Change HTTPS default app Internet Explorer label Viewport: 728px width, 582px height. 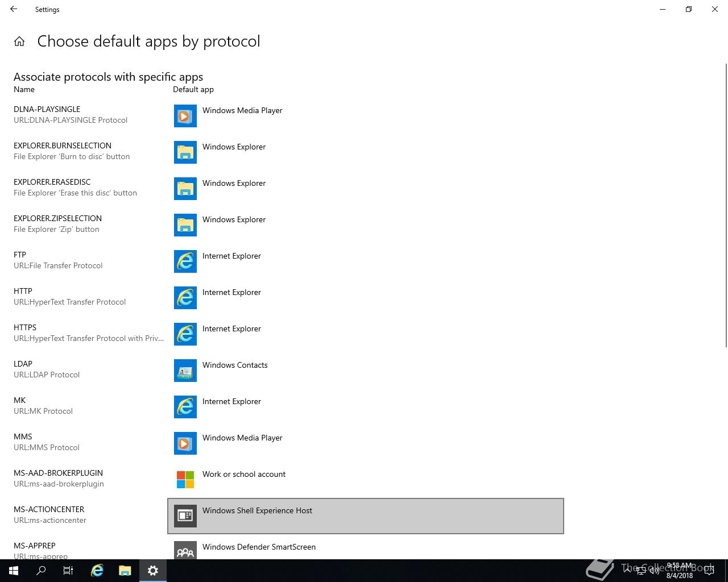coord(231,329)
